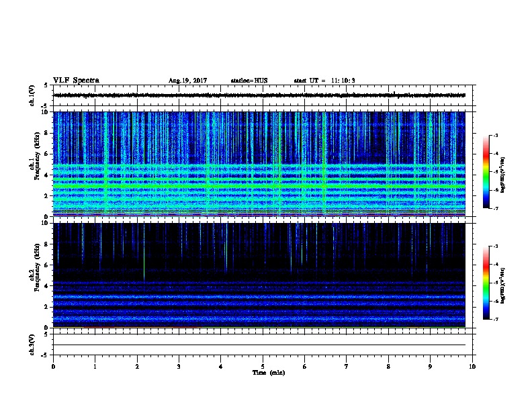Click the log(PSD) label beside ch.2 colorbar
The height and width of the screenshot is (411, 532).
click(x=502, y=285)
